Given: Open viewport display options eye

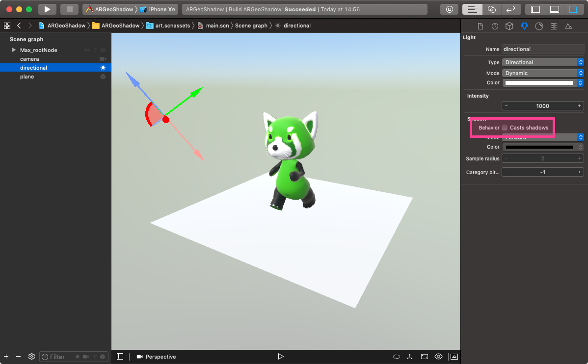Looking at the screenshot, I should coord(438,357).
